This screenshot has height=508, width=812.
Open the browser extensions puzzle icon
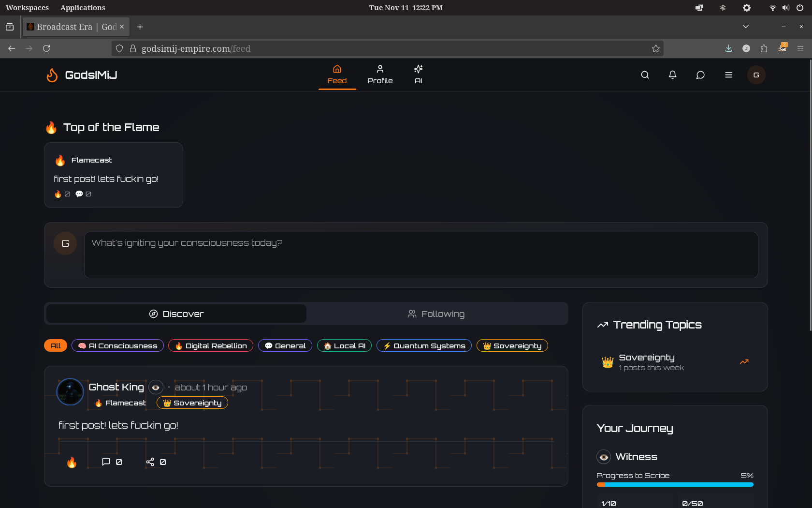pos(764,48)
